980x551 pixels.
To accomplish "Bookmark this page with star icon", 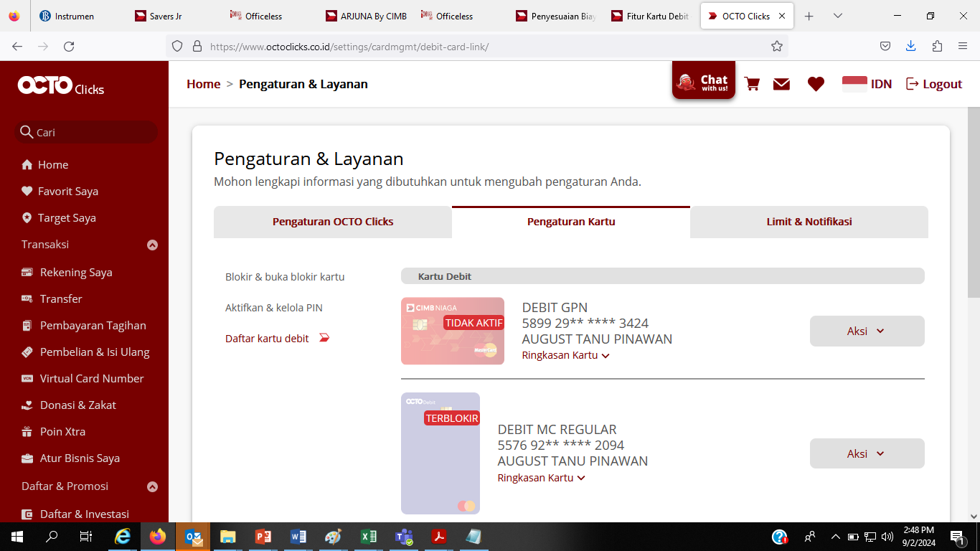I will pos(776,46).
